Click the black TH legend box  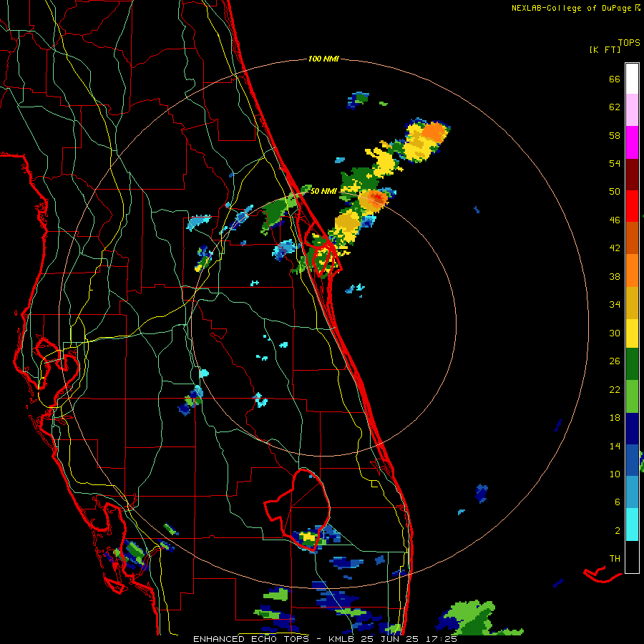pyautogui.click(x=632, y=557)
